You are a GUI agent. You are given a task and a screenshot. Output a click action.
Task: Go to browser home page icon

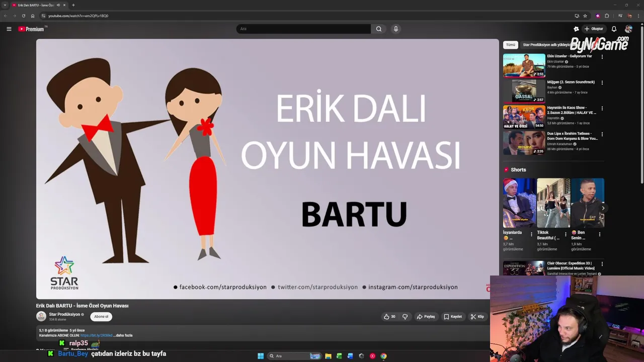33,16
